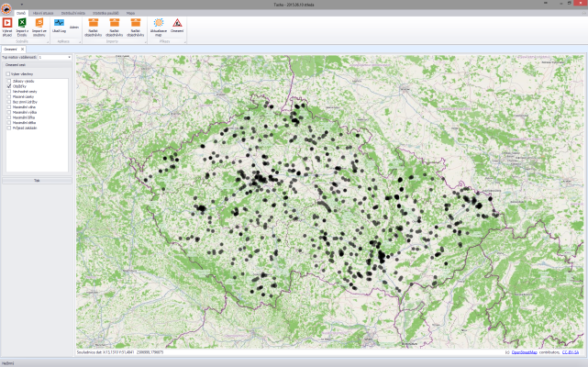Enable the Nevhodné cesty checkbox
Screen dimensions: 588x367
tap(9, 92)
